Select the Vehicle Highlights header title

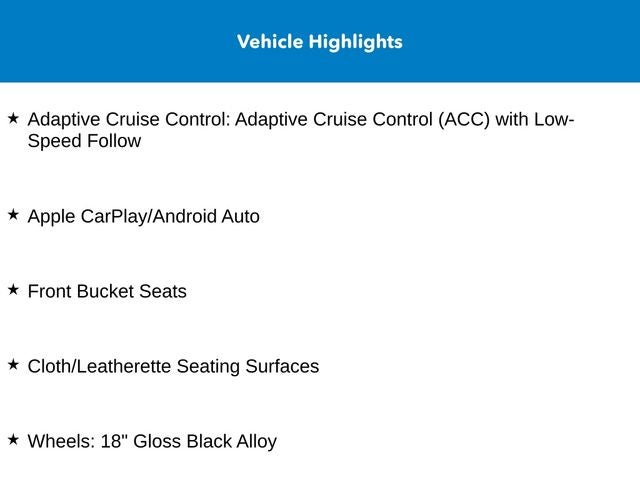click(x=320, y=42)
